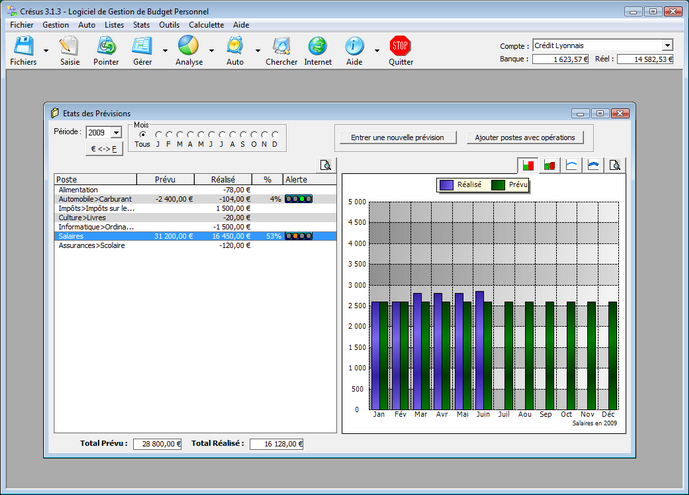Open the Aide info icon
Screen dimensions: 689x495
click(x=354, y=46)
